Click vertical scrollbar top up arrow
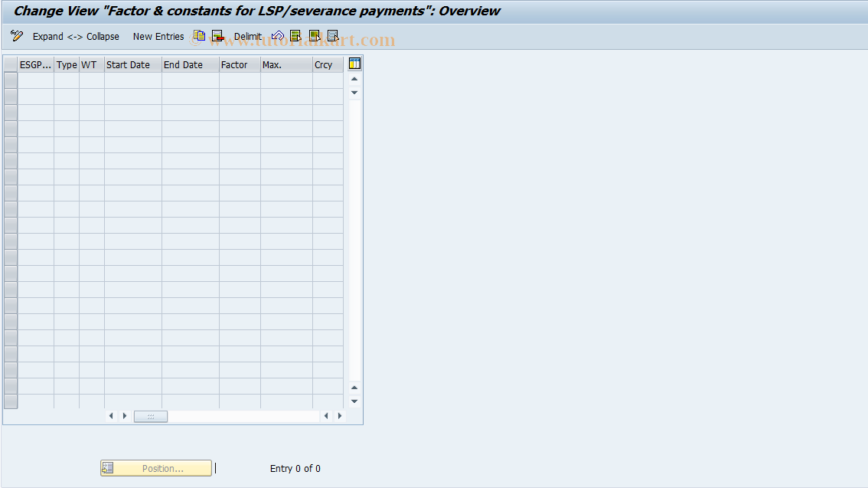 354,79
